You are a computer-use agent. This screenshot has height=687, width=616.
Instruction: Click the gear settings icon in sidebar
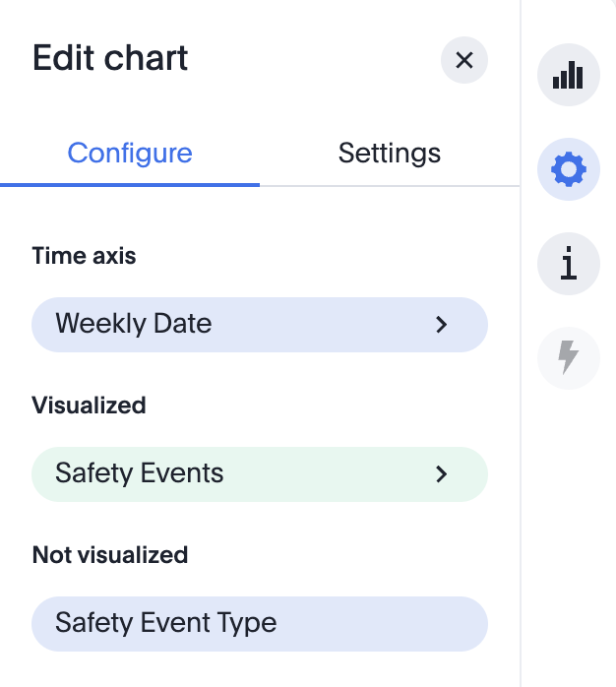pyautogui.click(x=568, y=170)
